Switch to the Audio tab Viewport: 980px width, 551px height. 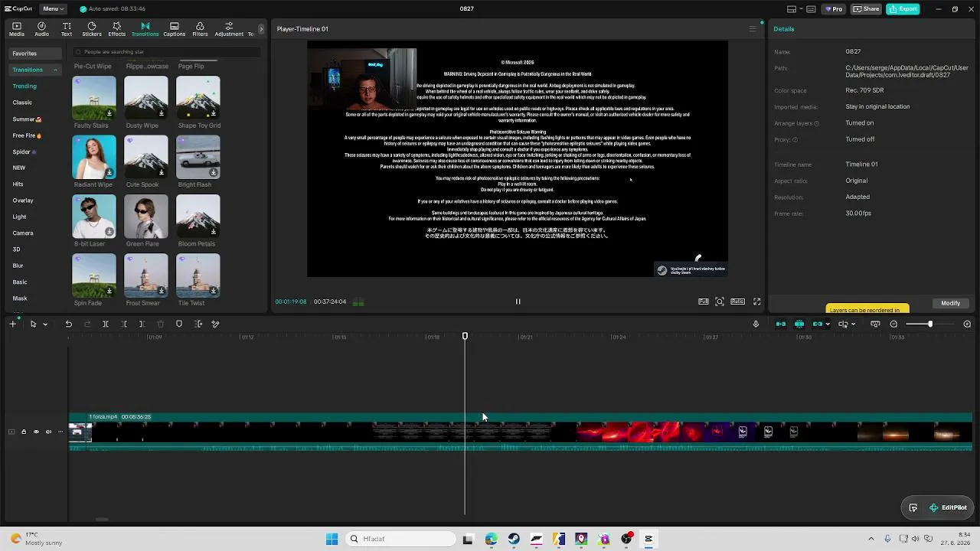41,29
